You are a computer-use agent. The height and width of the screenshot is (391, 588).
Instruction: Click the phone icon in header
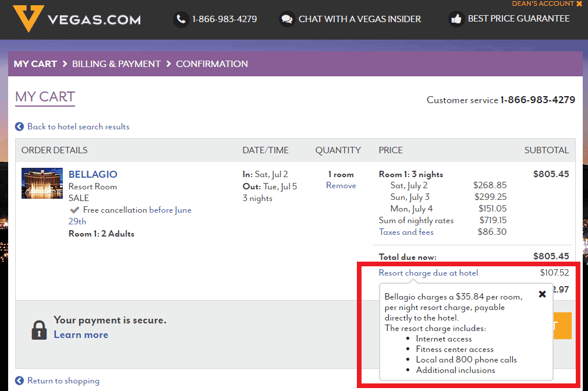coord(182,19)
